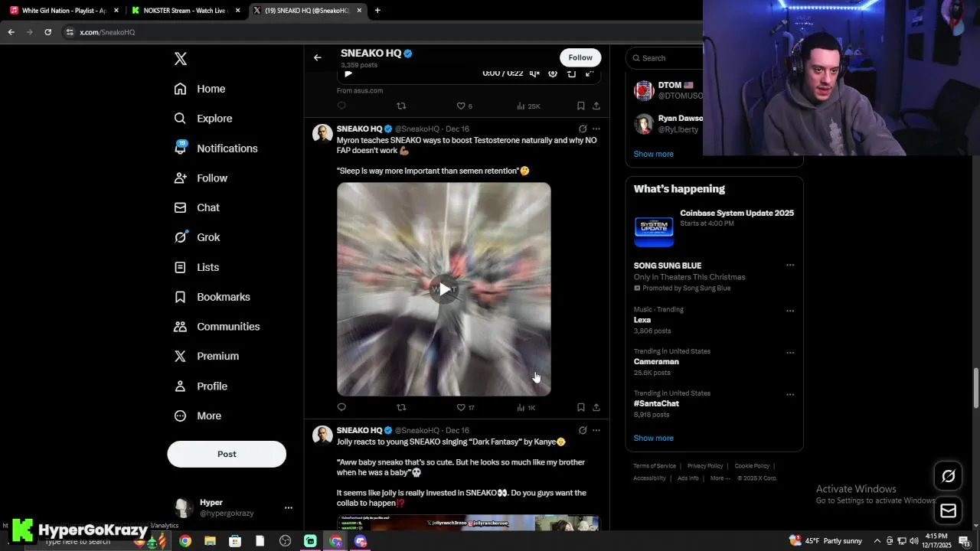Reload the page in Chrome
This screenshot has height=551, width=980.
[x=47, y=32]
